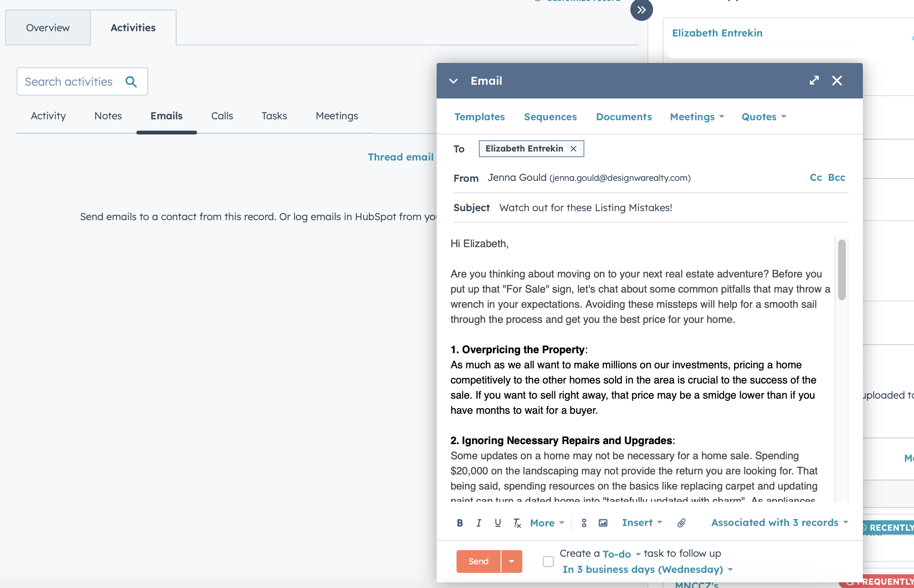Send the email
The height and width of the screenshot is (588, 914).
click(478, 561)
